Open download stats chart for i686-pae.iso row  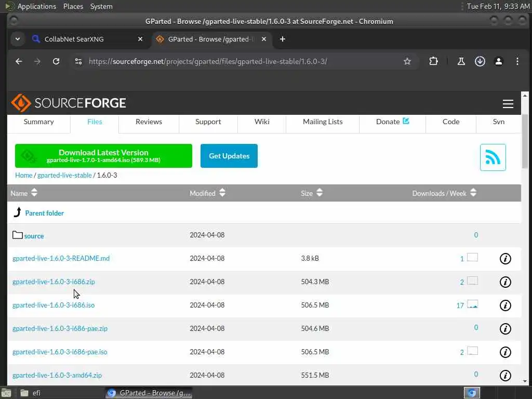click(472, 351)
